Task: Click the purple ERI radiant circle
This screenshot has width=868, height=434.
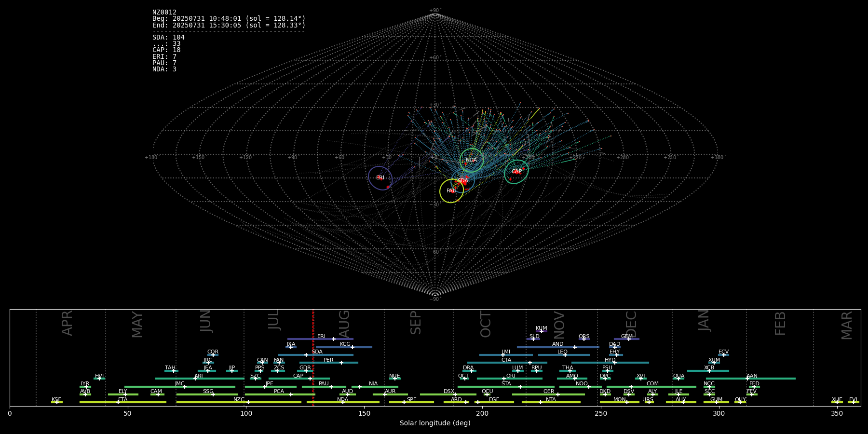Action: click(x=380, y=178)
